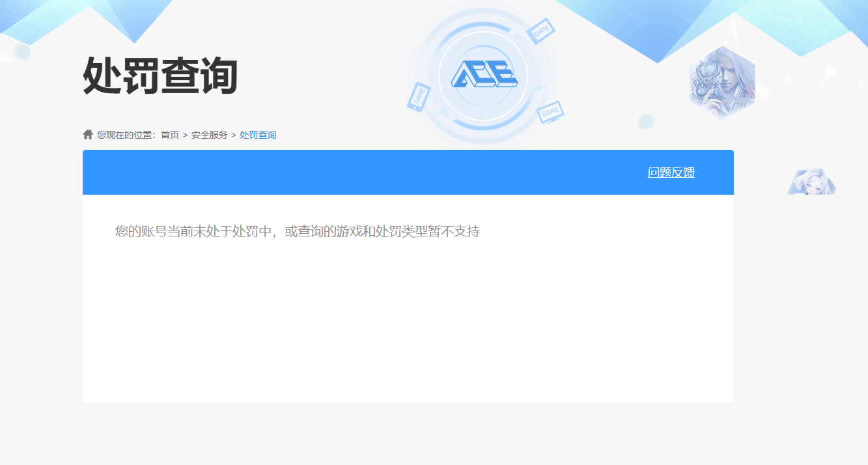This screenshot has width=868, height=465.
Task: Click the arrow separator between 首页 and 安全服务
Action: 185,135
